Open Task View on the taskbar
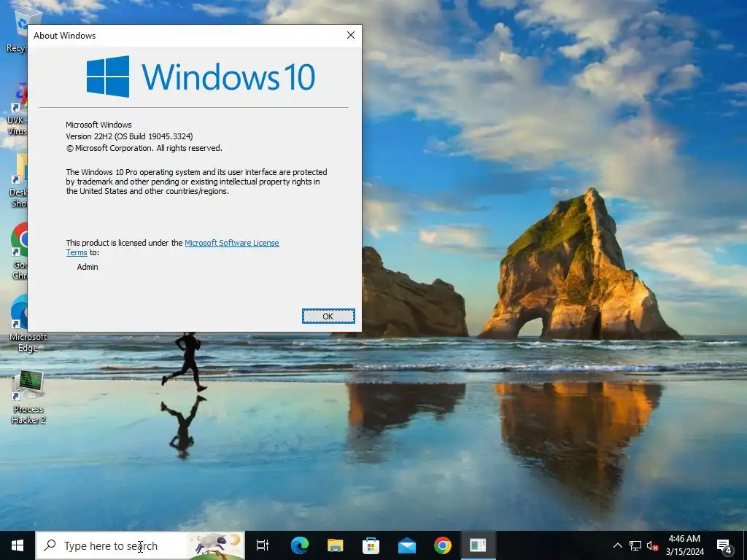Viewport: 747px width, 560px height. (x=263, y=545)
